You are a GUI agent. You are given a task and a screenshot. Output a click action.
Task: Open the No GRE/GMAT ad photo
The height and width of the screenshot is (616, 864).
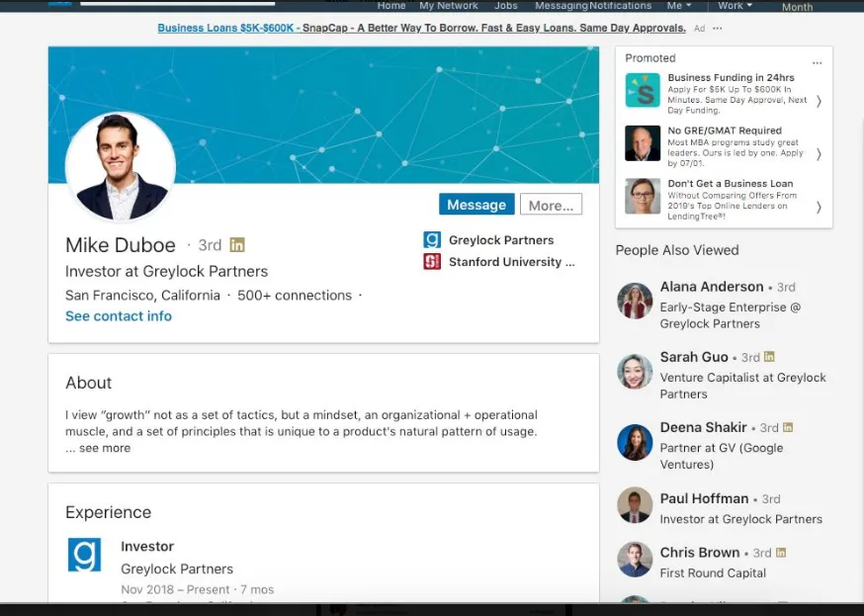[x=643, y=142]
